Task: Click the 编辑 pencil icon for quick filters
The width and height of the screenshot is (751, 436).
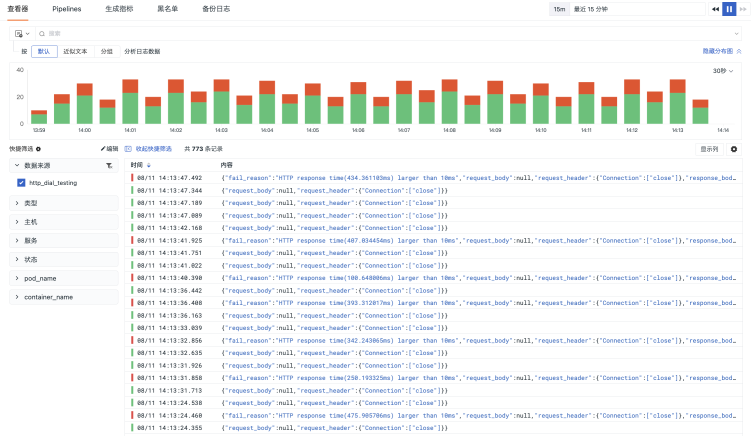Action: point(109,148)
